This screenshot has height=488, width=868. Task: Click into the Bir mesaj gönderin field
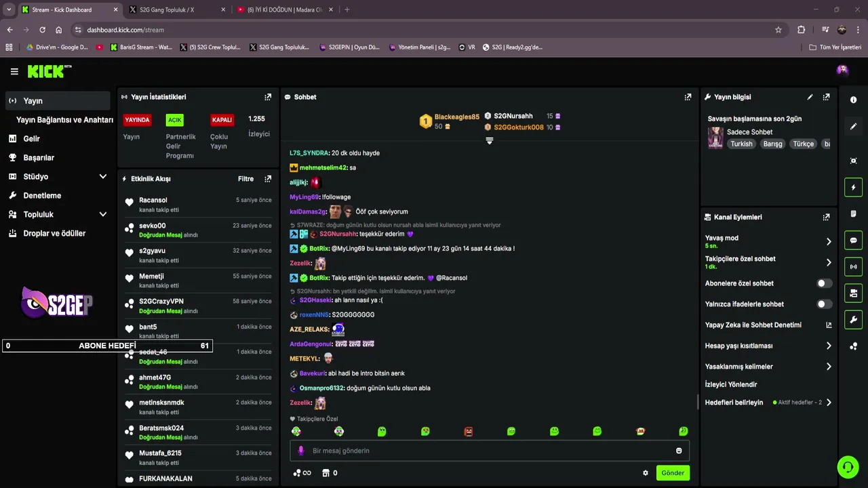point(490,451)
